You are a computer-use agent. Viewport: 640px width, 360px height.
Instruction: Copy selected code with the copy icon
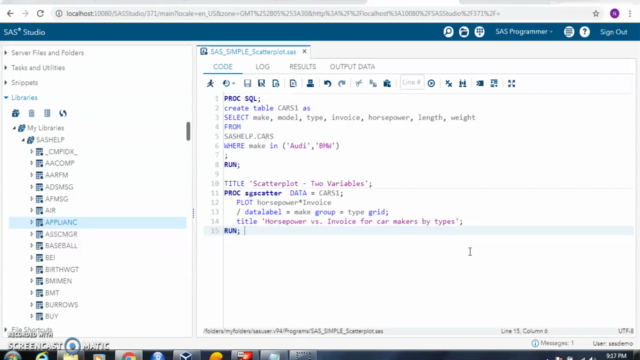(x=373, y=83)
